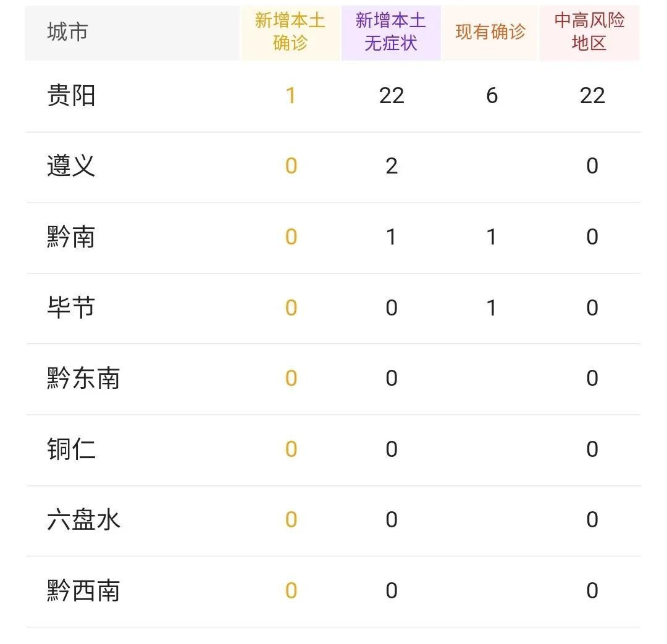The height and width of the screenshot is (644, 667).
Task: Open the 六盘水 city row
Action: click(x=333, y=521)
